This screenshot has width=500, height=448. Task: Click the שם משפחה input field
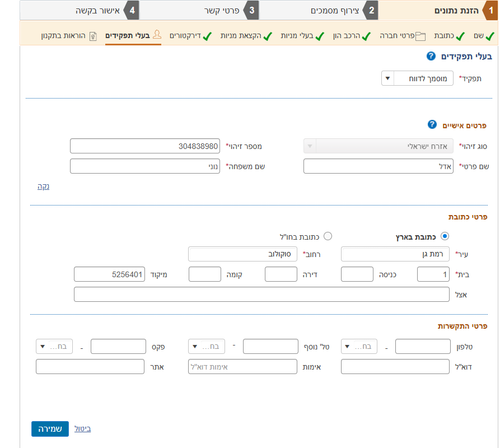(x=145, y=166)
